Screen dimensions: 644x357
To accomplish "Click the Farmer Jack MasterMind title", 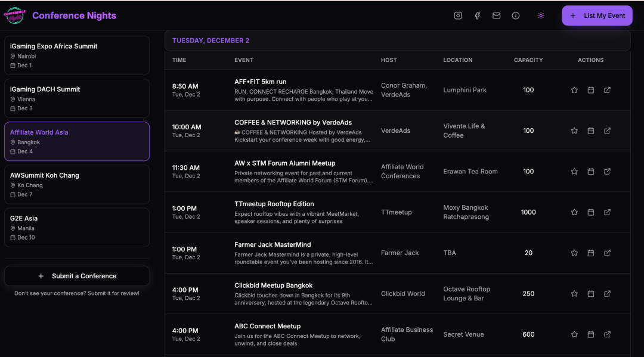I will pyautogui.click(x=273, y=244).
